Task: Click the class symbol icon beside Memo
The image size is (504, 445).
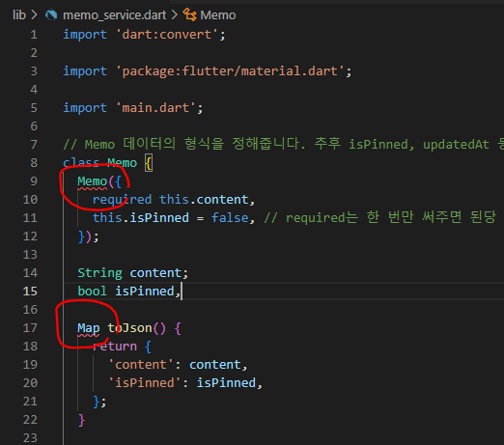Action: tap(189, 14)
